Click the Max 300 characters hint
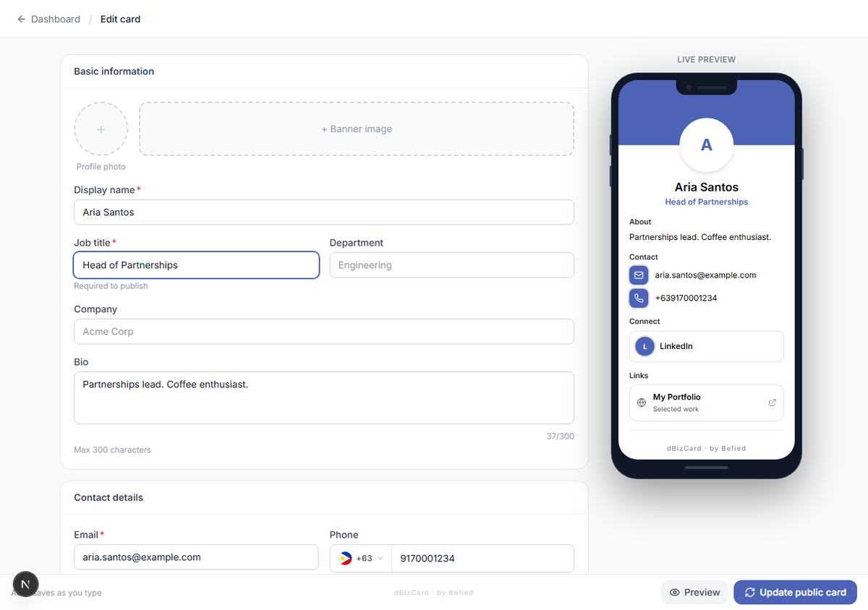This screenshot has width=868, height=610. pos(112,450)
